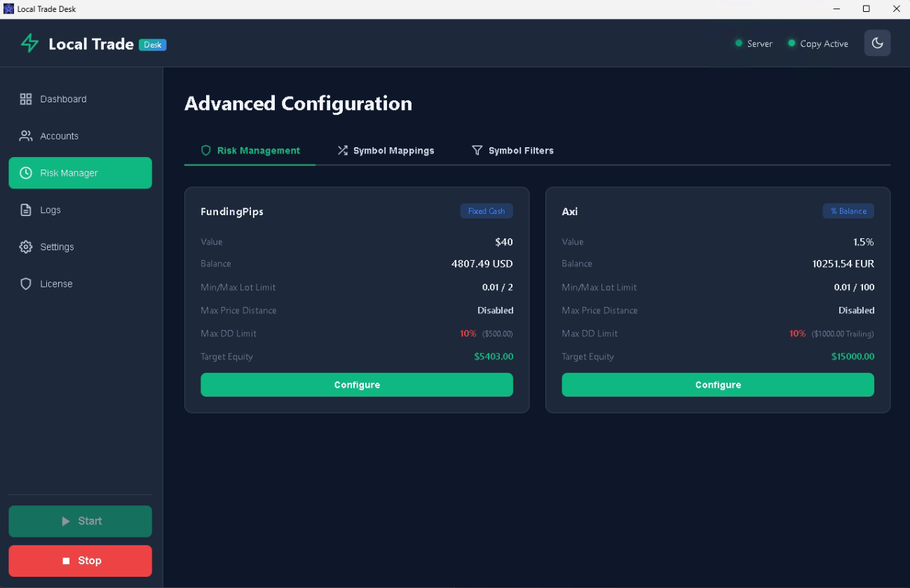Click the $40 value on FundingPips
The width and height of the screenshot is (910, 588).
click(504, 242)
